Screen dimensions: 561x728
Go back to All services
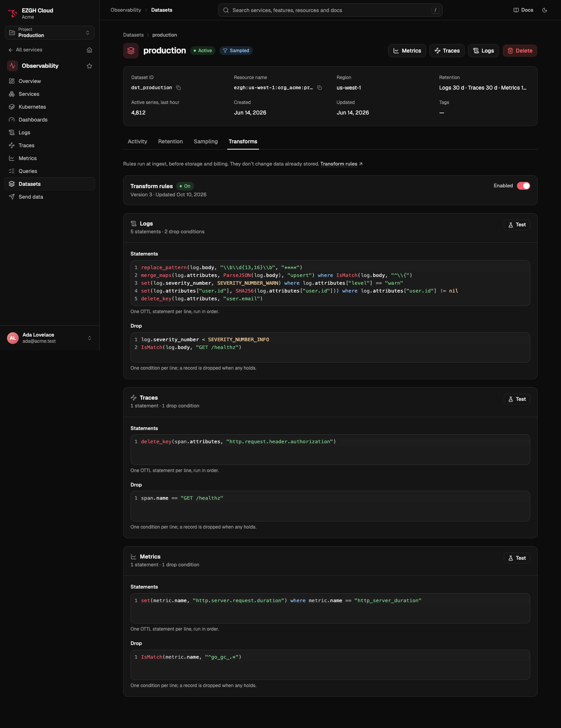[x=25, y=50]
